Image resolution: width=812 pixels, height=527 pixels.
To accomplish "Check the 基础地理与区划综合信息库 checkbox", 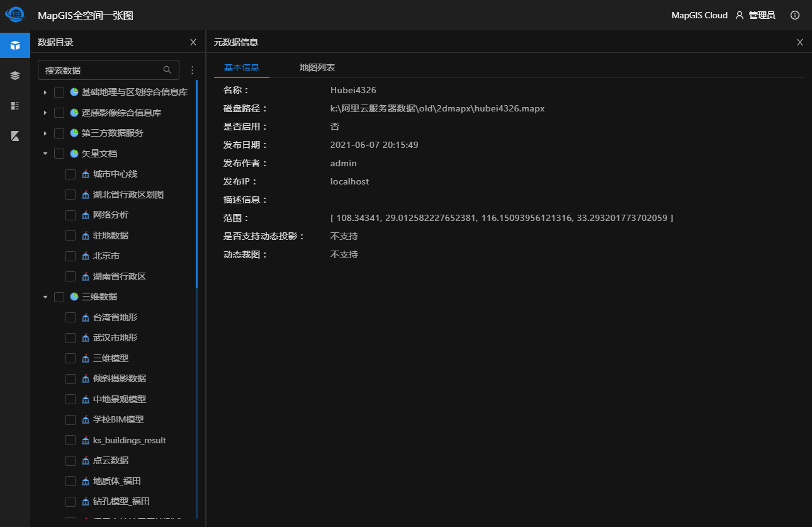I will (59, 93).
